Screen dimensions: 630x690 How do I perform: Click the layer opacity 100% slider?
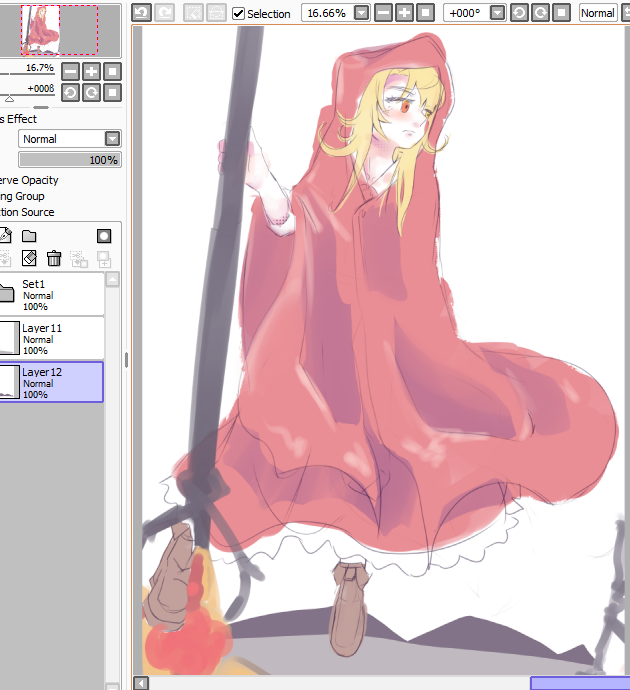[x=70, y=160]
